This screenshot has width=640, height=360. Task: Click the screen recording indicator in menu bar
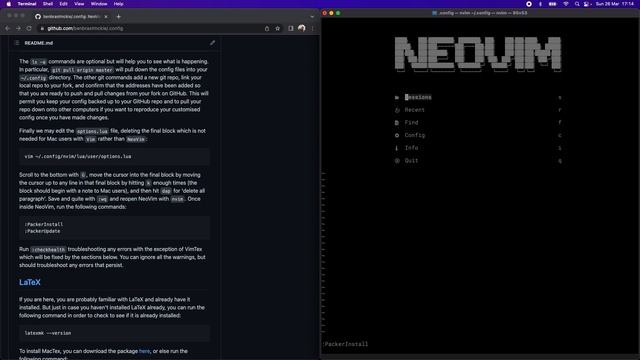tap(529, 4)
